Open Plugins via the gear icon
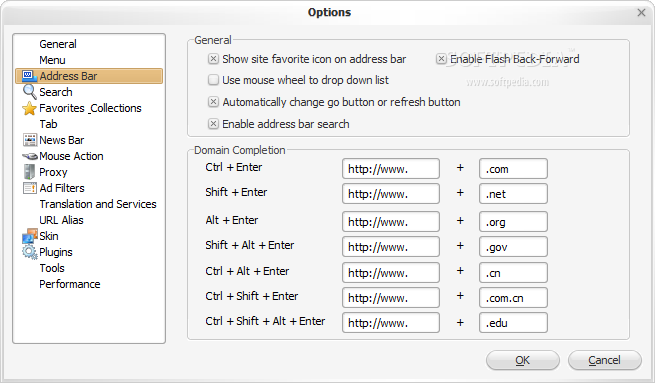 coord(30,252)
